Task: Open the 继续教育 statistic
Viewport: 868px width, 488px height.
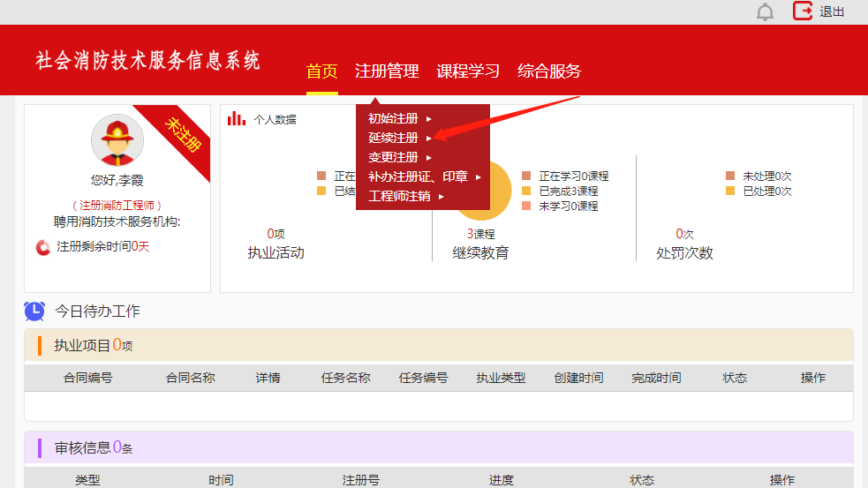Action: (480, 253)
